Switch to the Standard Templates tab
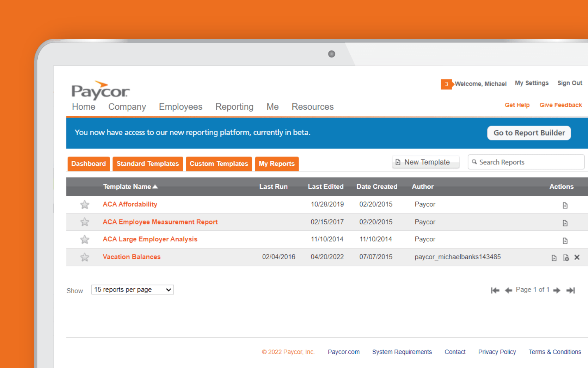 [148, 164]
